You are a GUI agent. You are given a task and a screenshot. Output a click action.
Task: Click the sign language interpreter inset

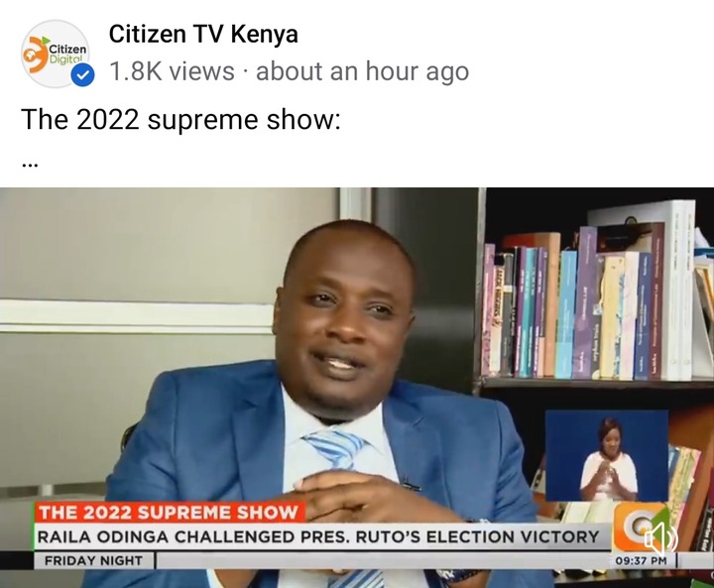(607, 455)
